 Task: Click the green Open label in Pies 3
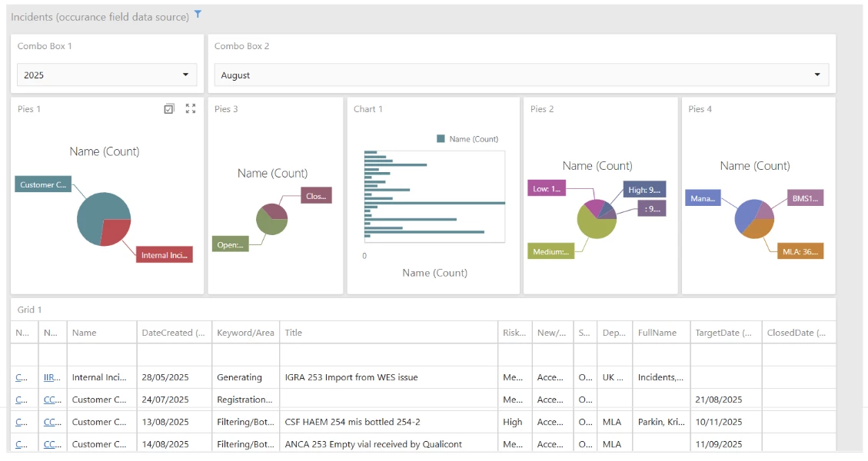230,245
